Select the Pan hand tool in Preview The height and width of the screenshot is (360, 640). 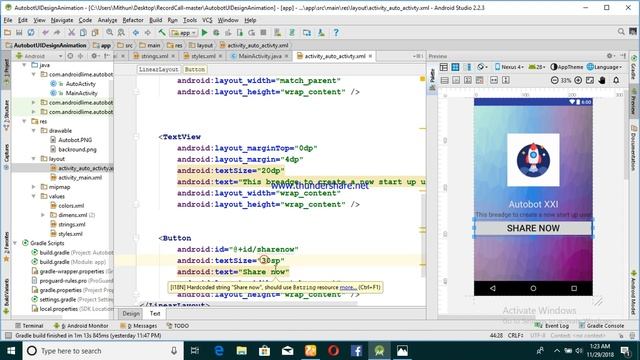[x=602, y=80]
